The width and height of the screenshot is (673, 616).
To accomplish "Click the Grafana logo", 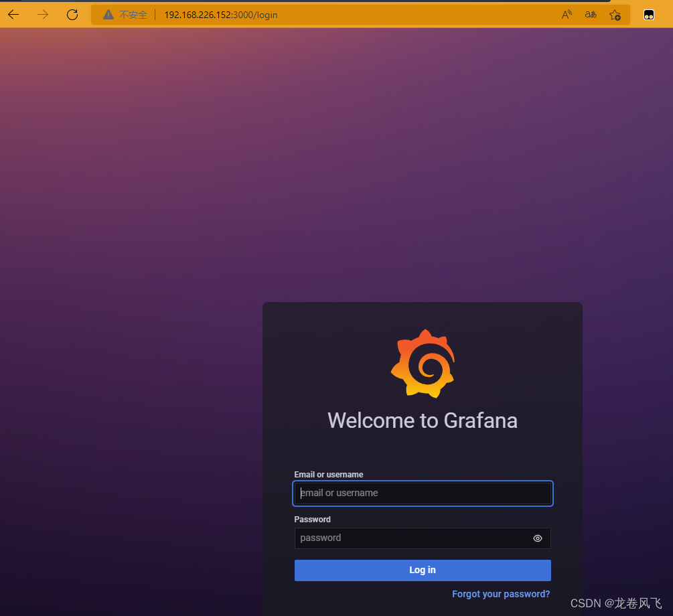I will (423, 364).
